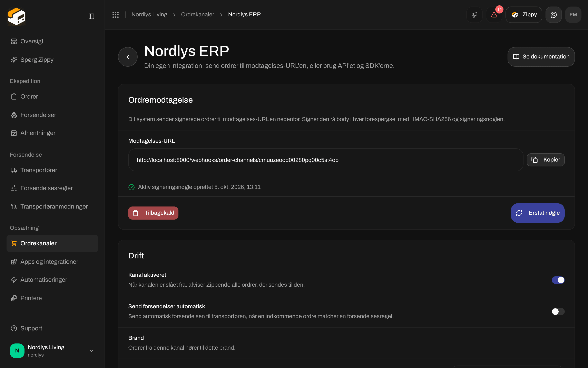Open the Zippy assistant button
Viewport: 588px width, 368px height.
(524, 15)
